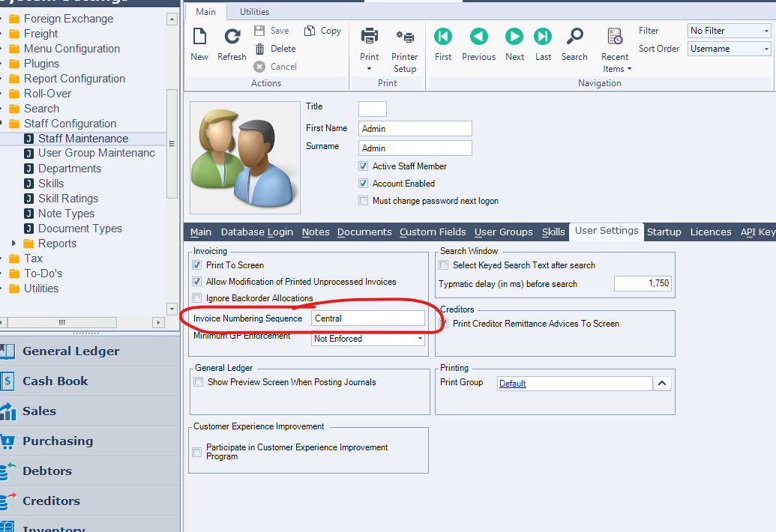Toggle Active Staff Member checkbox
The width and height of the screenshot is (776, 532).
click(x=364, y=166)
